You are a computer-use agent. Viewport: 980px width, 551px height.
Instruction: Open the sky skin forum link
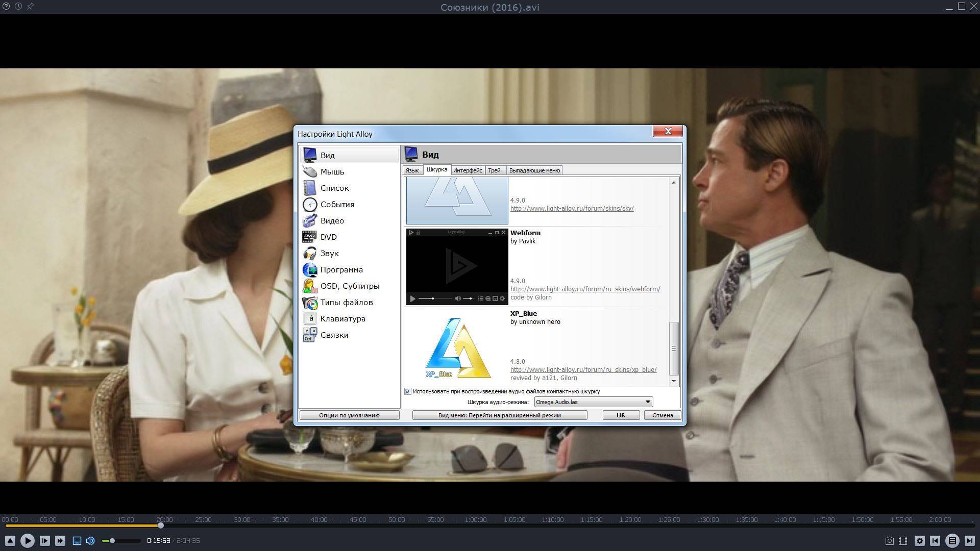[572, 208]
